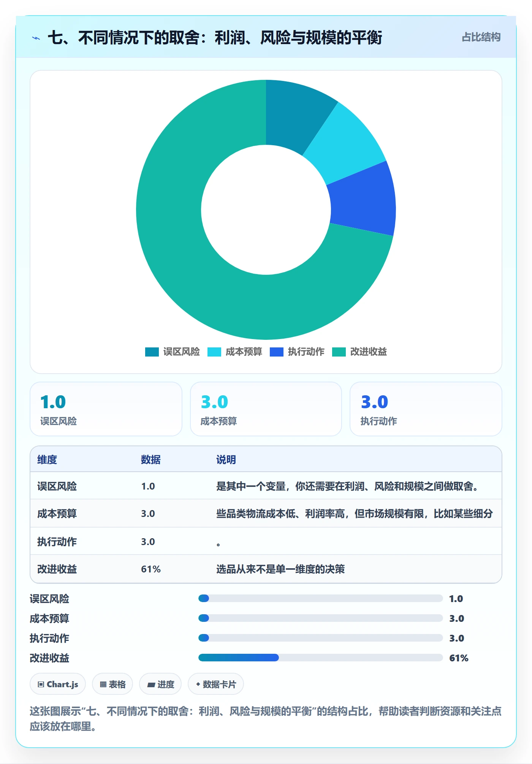Click the 61% cell in the table
Viewport: 532px width, 764px height.
pos(151,569)
